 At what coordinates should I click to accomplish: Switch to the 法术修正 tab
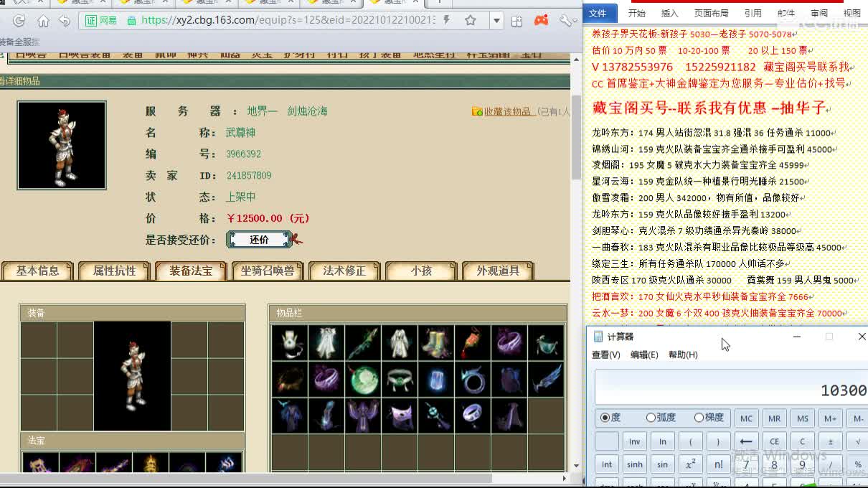[x=344, y=271]
